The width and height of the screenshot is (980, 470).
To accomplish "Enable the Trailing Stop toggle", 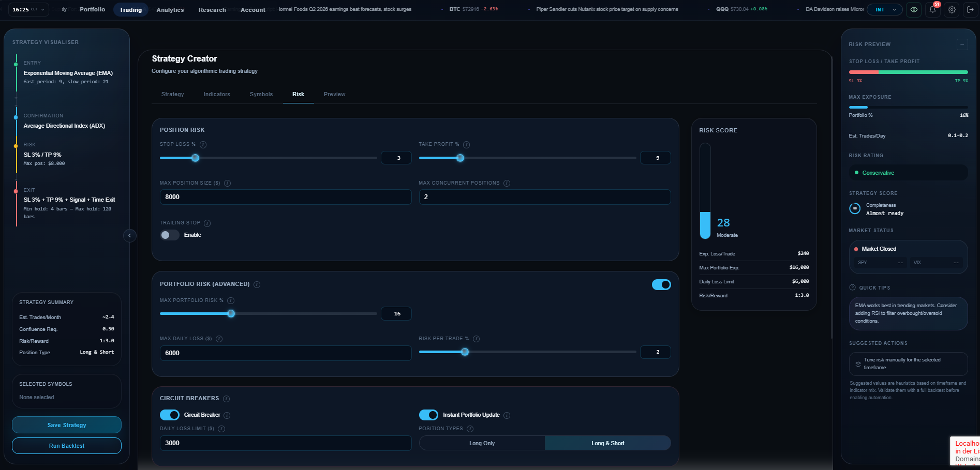I will pos(170,235).
